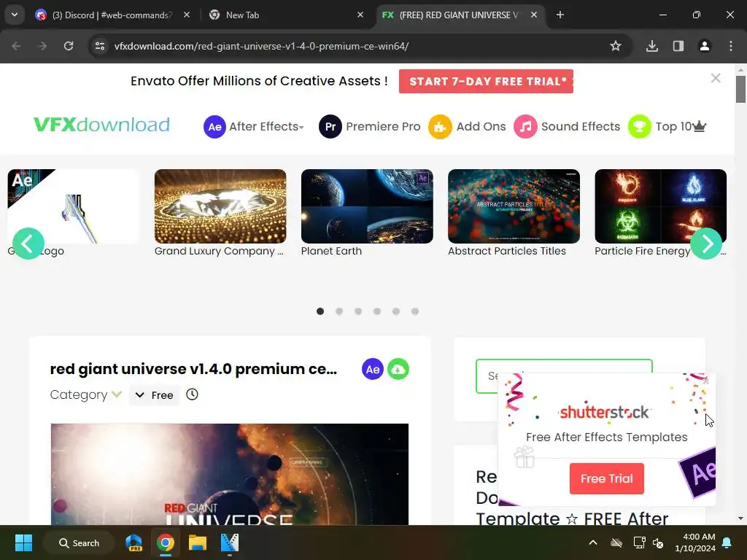Select the third carousel dot

358,311
